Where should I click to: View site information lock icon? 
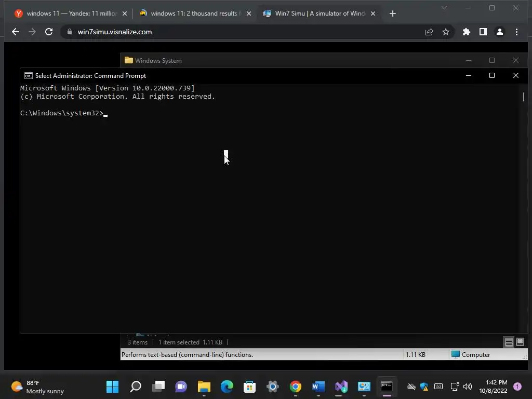tap(70, 32)
